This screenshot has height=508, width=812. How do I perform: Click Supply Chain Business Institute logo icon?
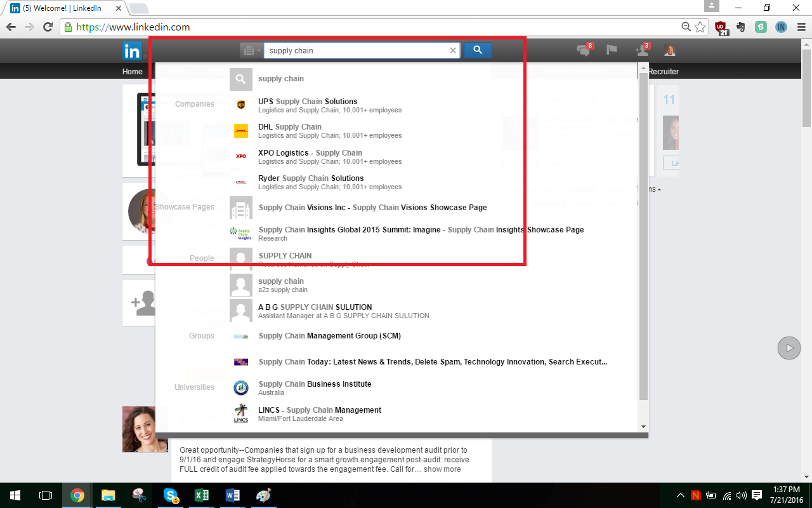point(241,388)
